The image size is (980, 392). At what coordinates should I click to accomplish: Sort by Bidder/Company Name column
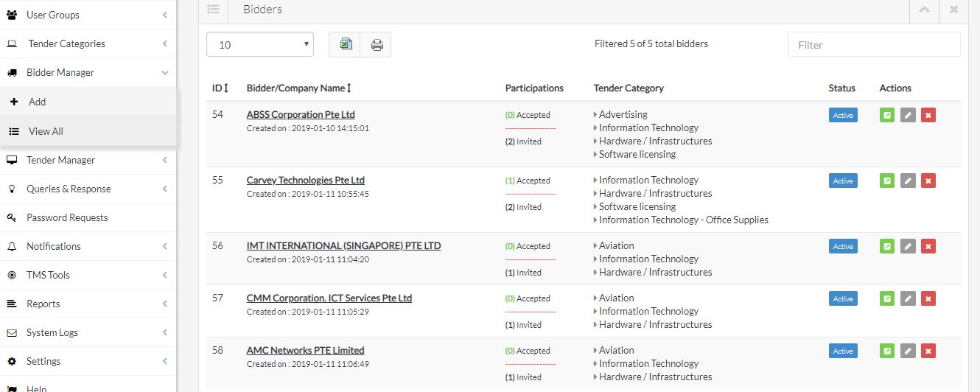(299, 88)
